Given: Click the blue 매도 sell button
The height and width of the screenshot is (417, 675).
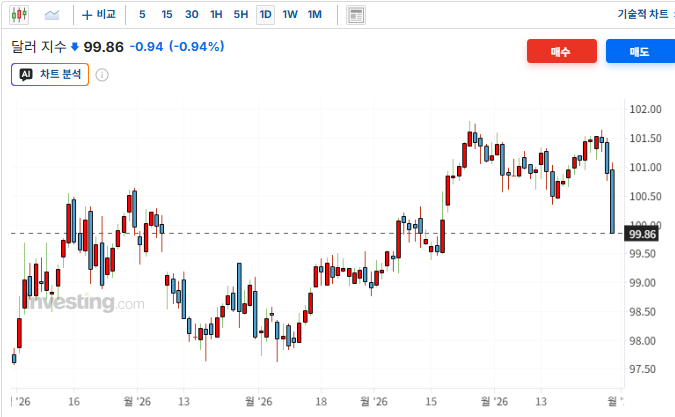Looking at the screenshot, I should [x=640, y=51].
